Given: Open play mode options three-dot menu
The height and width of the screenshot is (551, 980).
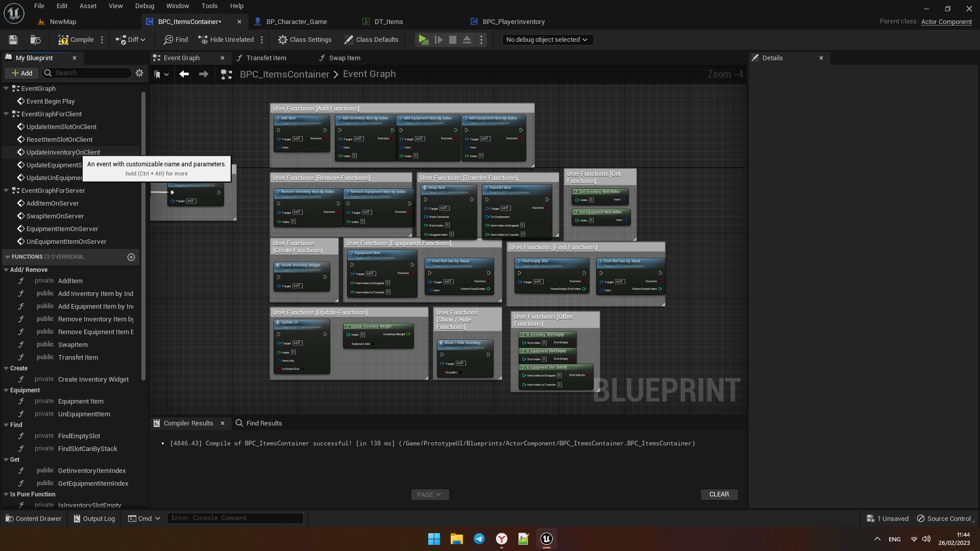Looking at the screenshot, I should (481, 40).
